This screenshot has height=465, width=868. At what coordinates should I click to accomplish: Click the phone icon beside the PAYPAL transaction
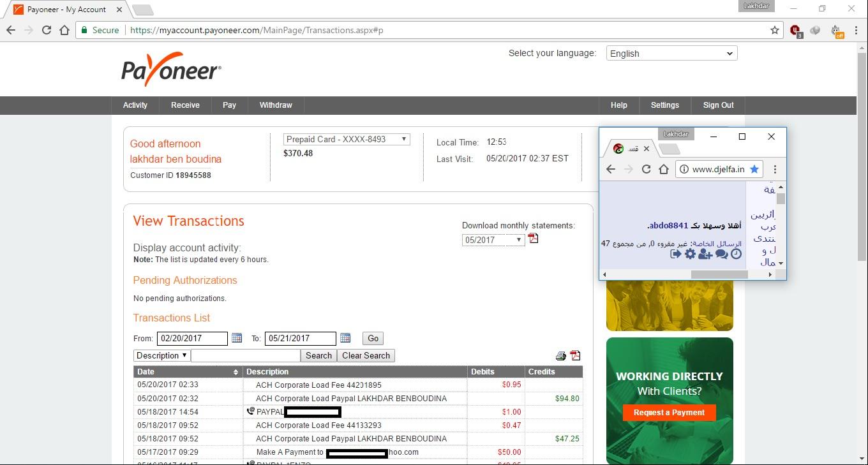[250, 411]
